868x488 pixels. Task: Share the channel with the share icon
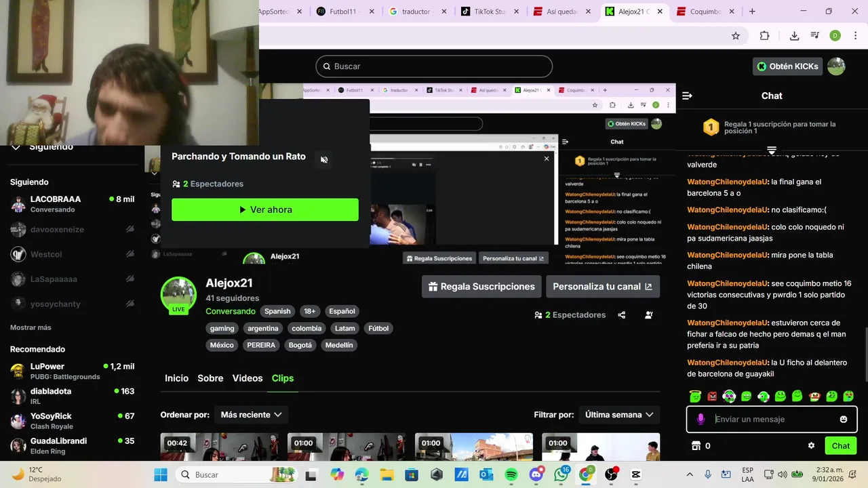tap(622, 315)
